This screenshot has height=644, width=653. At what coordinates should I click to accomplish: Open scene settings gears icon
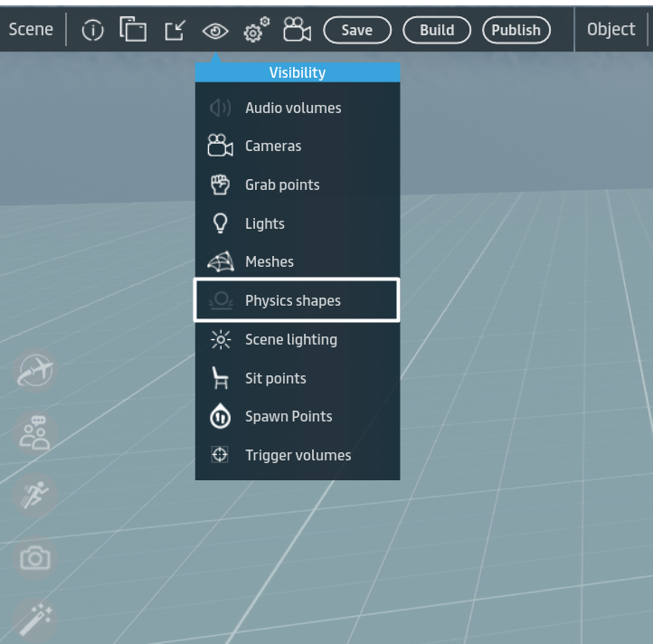[x=256, y=31]
